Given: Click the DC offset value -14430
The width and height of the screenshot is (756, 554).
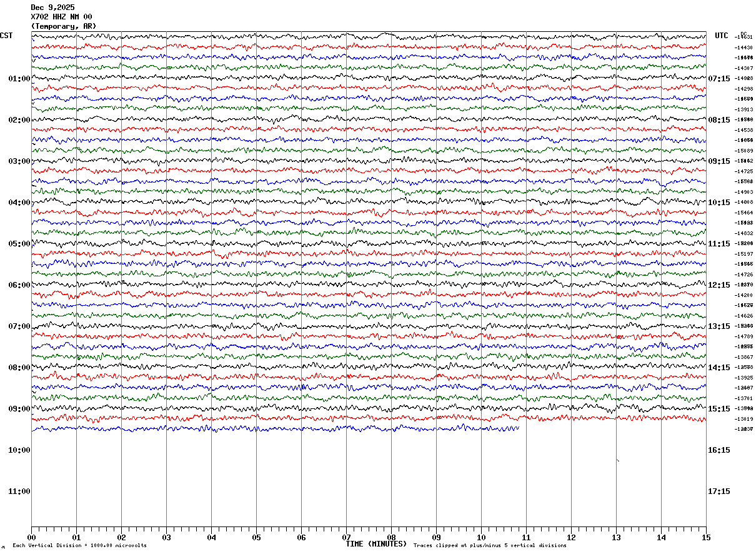Looking at the screenshot, I should tap(744, 48).
